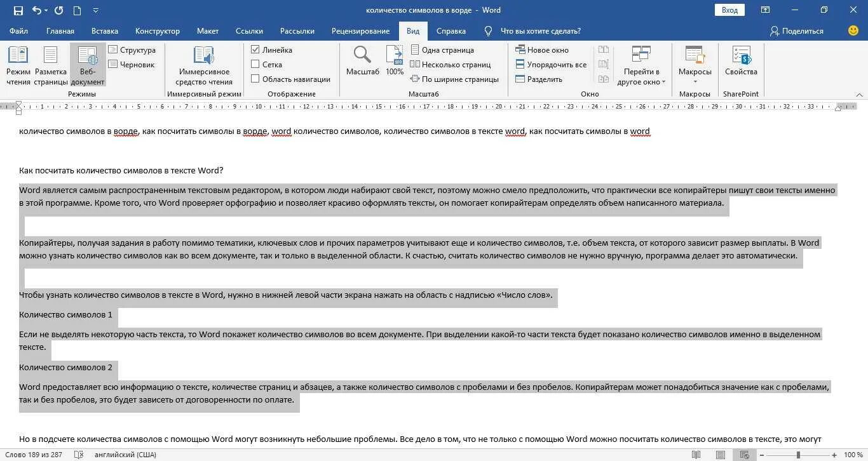Switch to Черновик draft view

coord(132,64)
